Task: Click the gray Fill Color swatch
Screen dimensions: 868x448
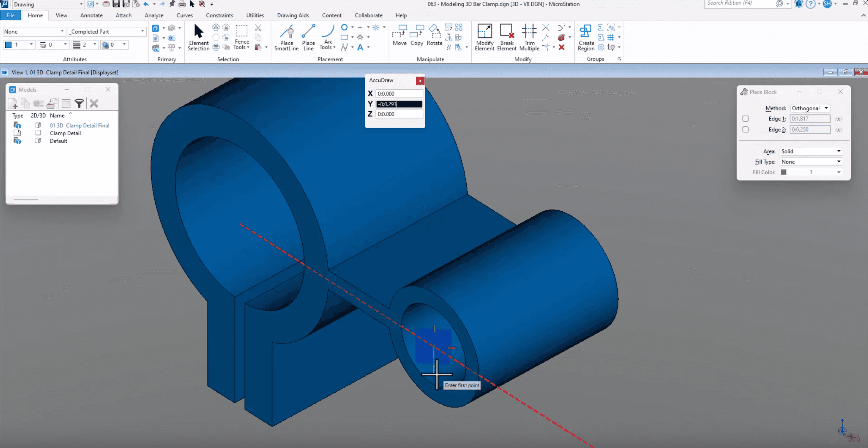Action: coord(783,172)
